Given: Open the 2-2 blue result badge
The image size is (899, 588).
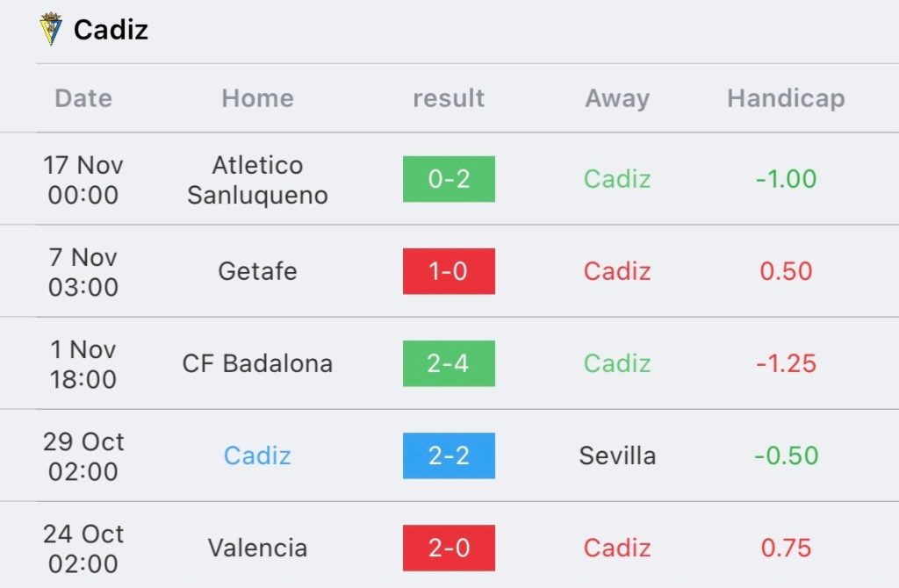Looking at the screenshot, I should 449,455.
